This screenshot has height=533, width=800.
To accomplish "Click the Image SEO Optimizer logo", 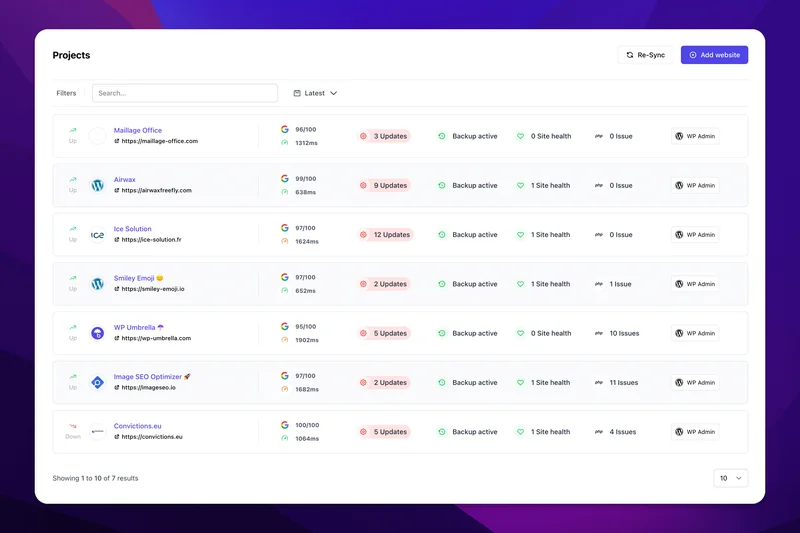I will (x=97, y=383).
